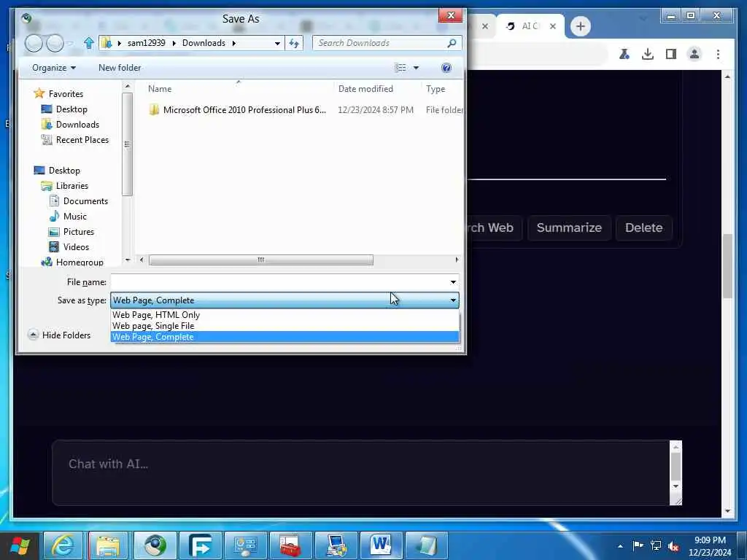Click sam12939 in the address path

[x=146, y=43]
